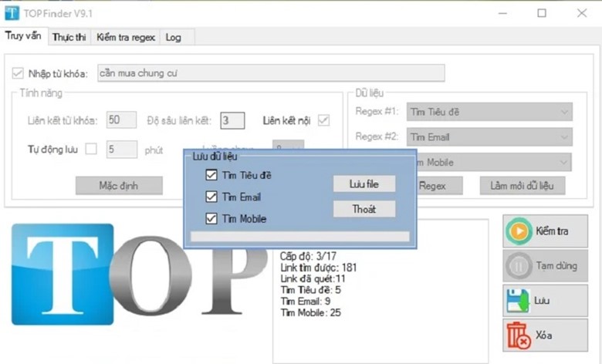Enable the Tự động lưu checkbox
602x364 pixels.
pos(91,149)
